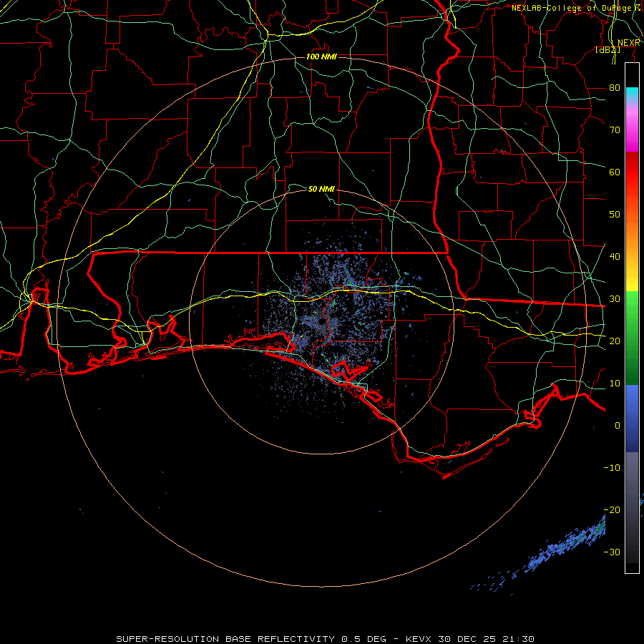Select the 30 value on dBZ scale
Image resolution: width=644 pixels, height=644 pixels.
pyautogui.click(x=615, y=299)
